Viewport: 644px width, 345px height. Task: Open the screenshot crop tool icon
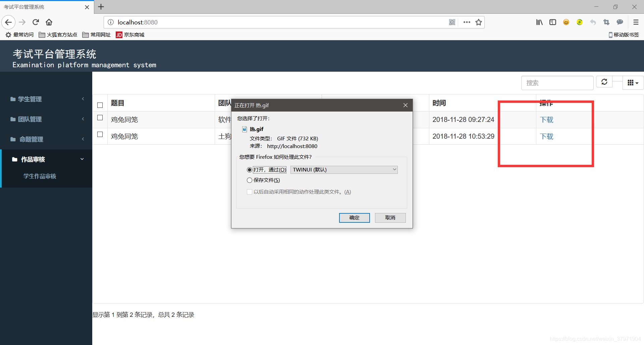pyautogui.click(x=606, y=22)
